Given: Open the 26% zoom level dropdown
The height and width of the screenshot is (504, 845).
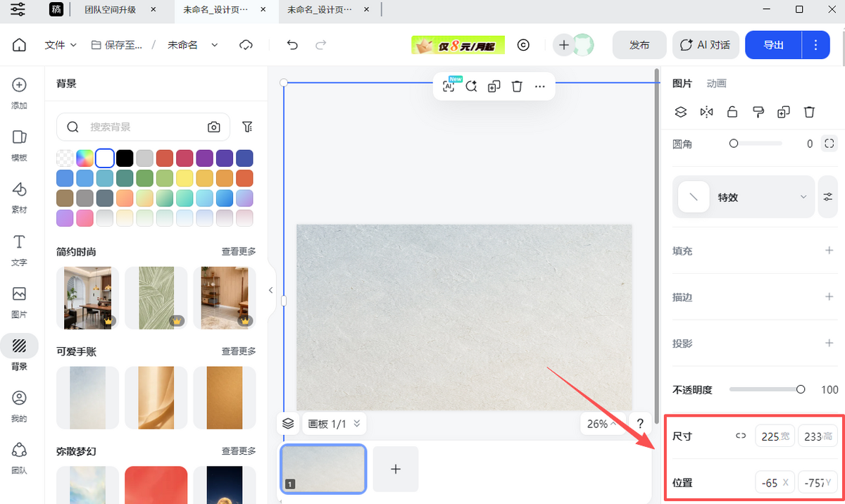Looking at the screenshot, I should (x=603, y=424).
